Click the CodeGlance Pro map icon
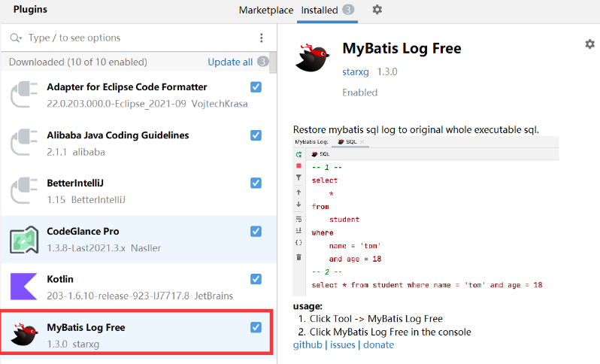600x364 pixels. 24,240
